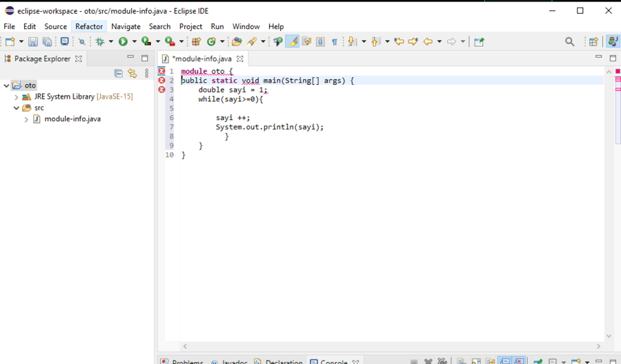The image size is (621, 364).
Task: Click the Search magnifier icon
Action: point(569,42)
